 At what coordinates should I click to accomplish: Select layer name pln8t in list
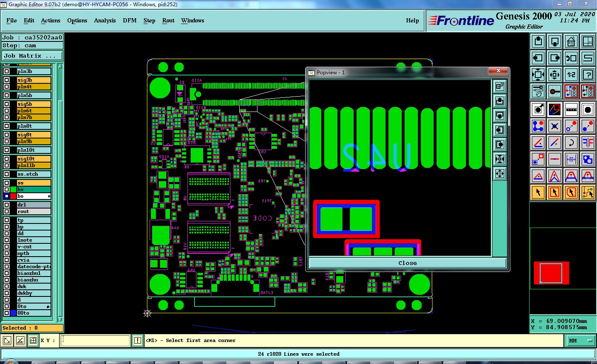point(34,126)
